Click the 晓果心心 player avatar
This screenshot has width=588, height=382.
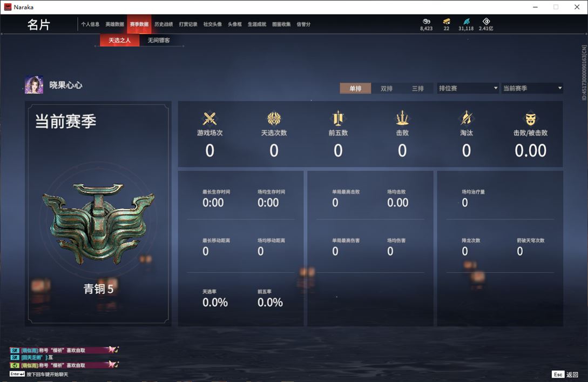point(34,84)
